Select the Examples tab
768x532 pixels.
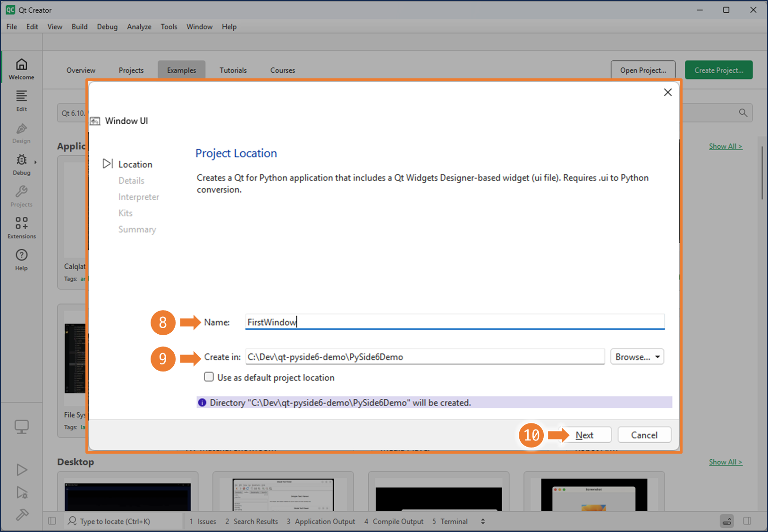pos(181,70)
